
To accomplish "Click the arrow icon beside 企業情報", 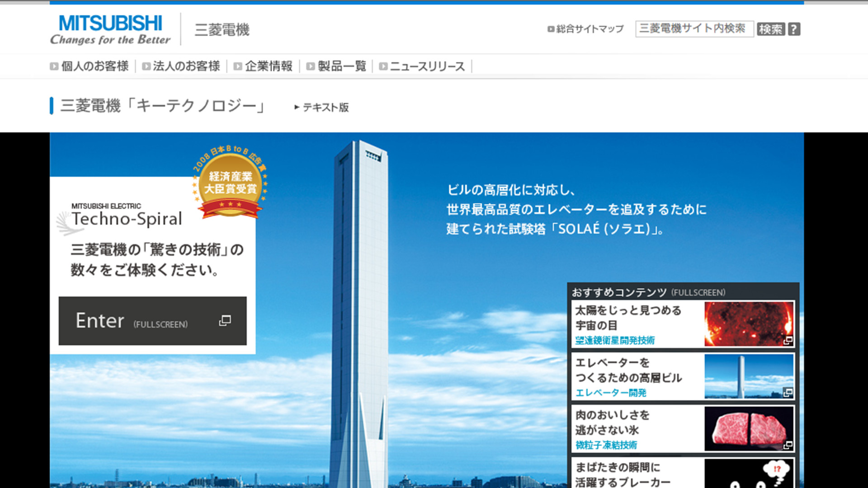I will 238,66.
